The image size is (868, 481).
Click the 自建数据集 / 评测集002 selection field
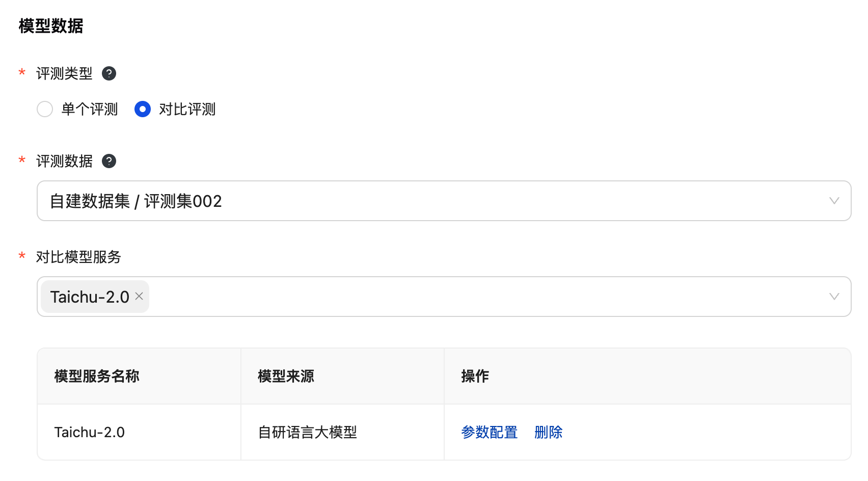[408, 201]
